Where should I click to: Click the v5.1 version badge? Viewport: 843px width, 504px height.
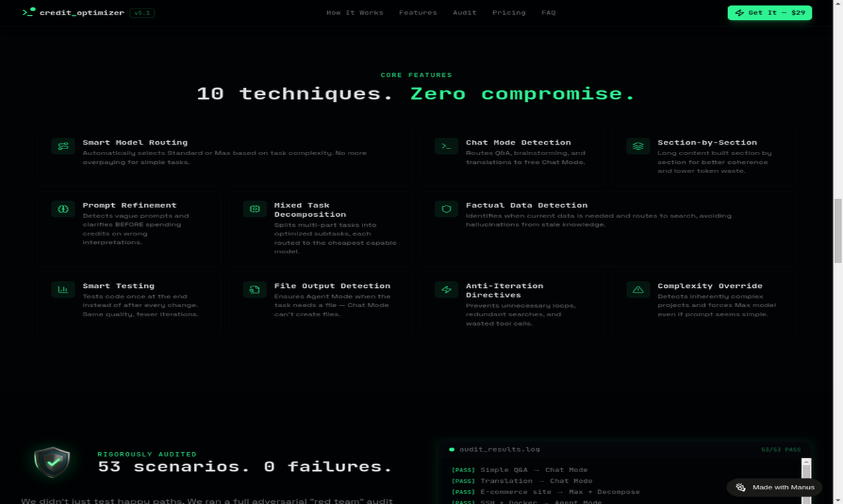click(141, 12)
